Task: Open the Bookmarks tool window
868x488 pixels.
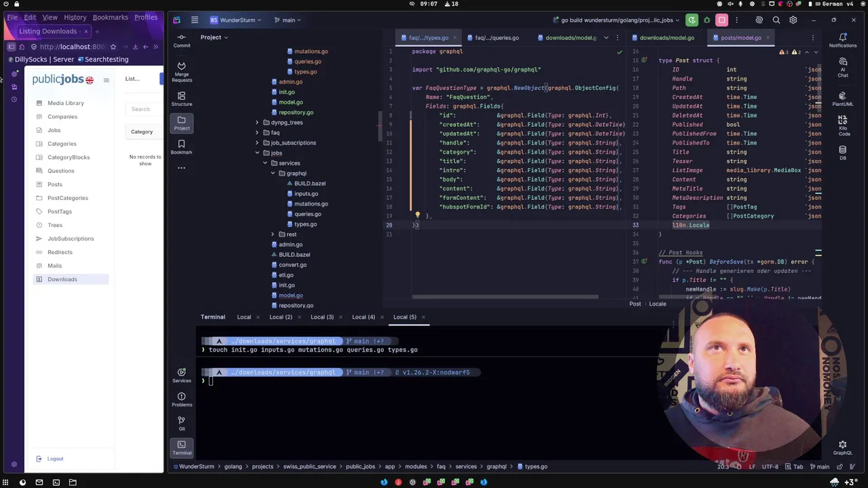Action: [181, 147]
